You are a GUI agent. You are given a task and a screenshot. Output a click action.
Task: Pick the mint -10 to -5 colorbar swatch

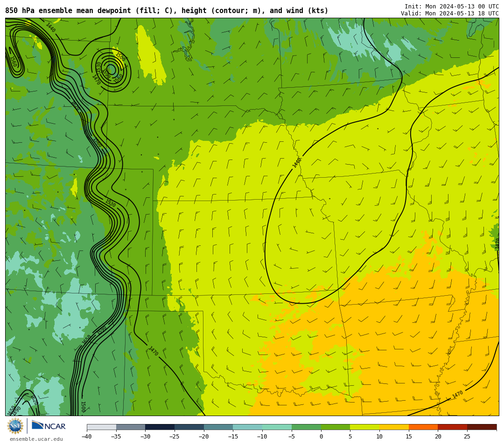pyautogui.click(x=277, y=427)
